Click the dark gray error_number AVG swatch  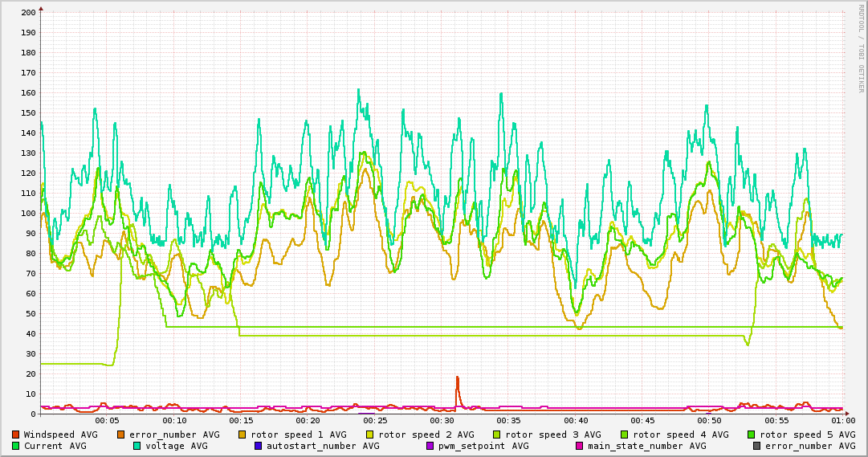point(756,446)
